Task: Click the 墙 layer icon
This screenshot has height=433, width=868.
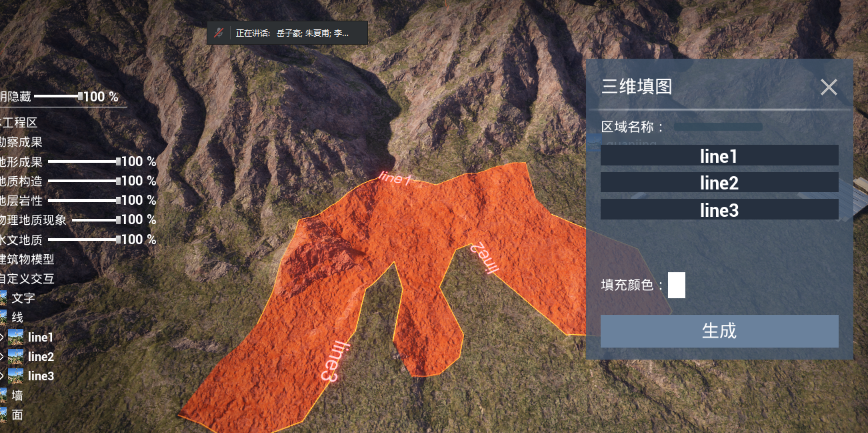Action: point(3,396)
